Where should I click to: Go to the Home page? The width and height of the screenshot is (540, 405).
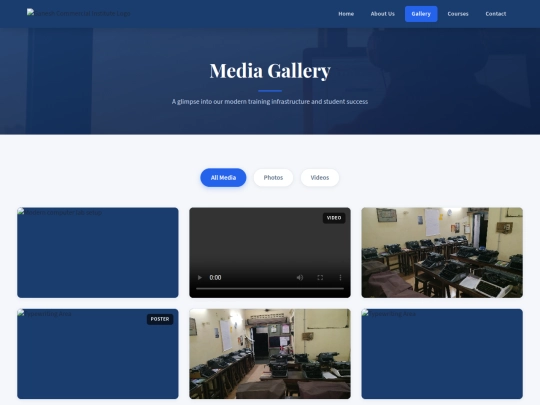[x=346, y=14]
